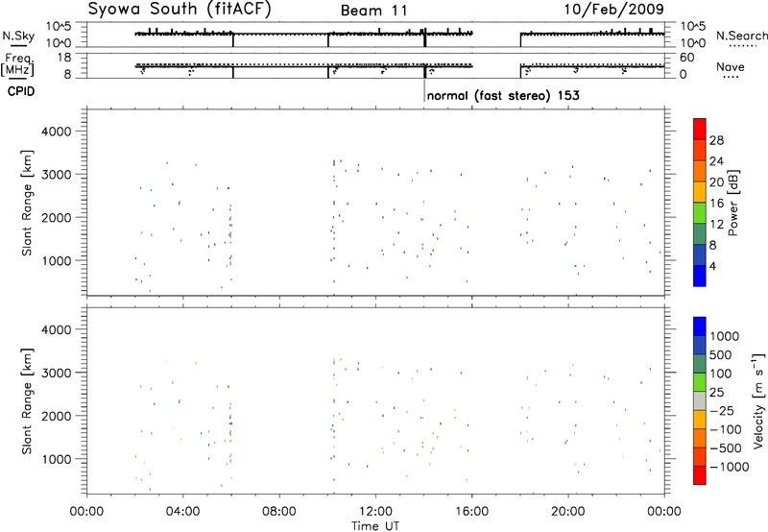The image size is (768, 532).
Task: Click the '60' Nave axis tick
Action: [687, 58]
